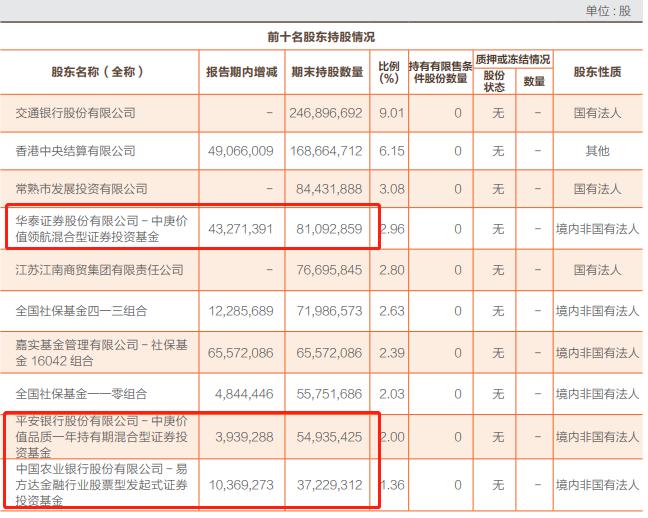Click 国有法人 in 常熟市发展投资 row
This screenshot has height=518, width=648.
click(x=597, y=189)
